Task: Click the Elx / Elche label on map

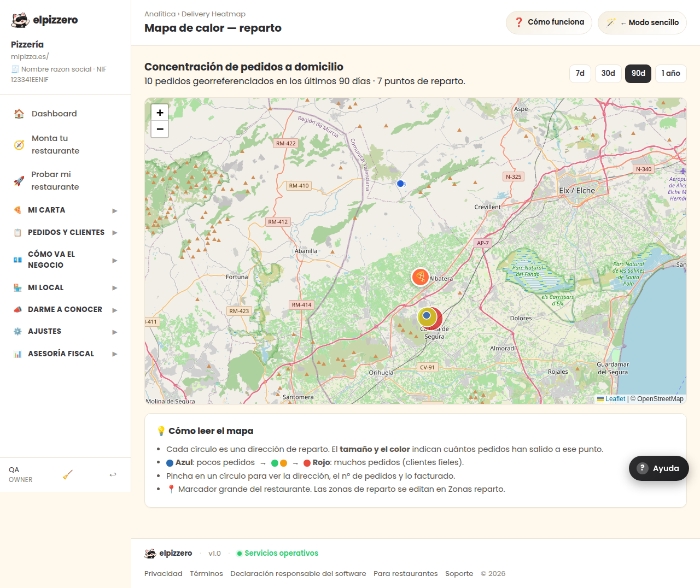Action: click(577, 191)
